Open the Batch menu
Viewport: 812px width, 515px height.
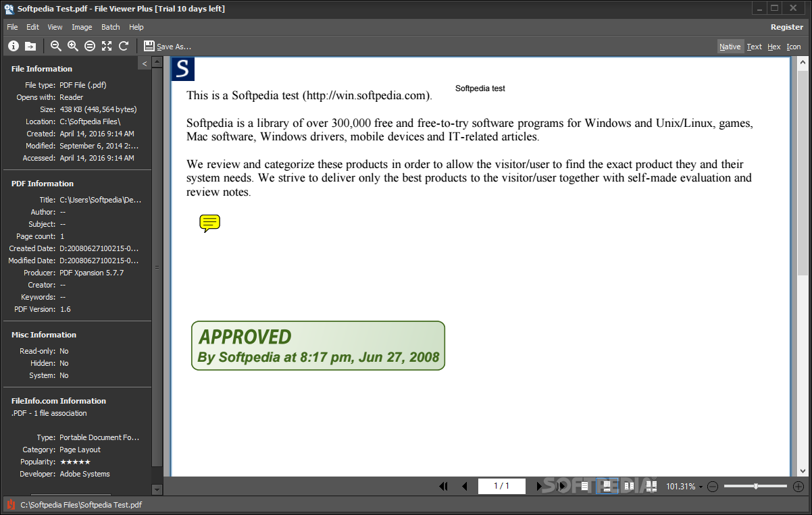pyautogui.click(x=111, y=27)
